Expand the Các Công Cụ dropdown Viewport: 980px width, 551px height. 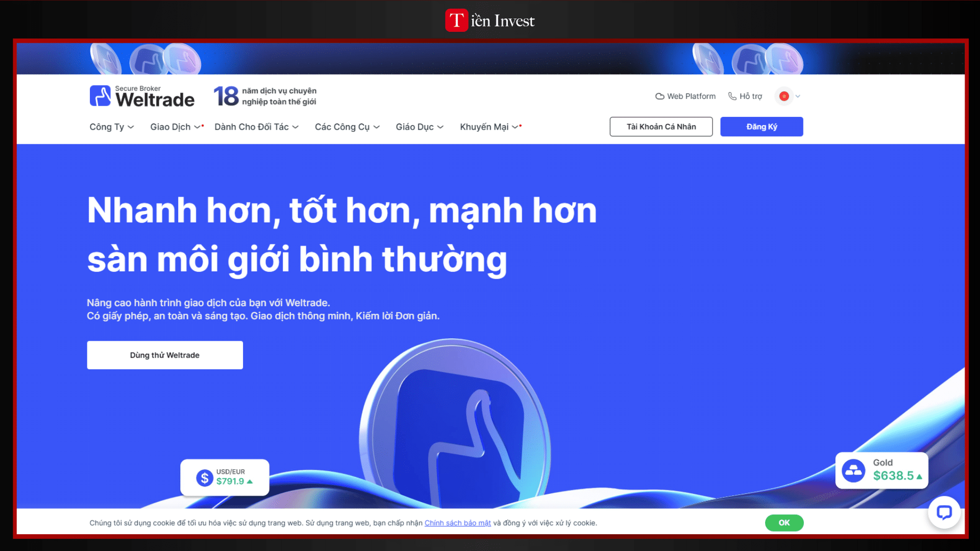pos(347,127)
